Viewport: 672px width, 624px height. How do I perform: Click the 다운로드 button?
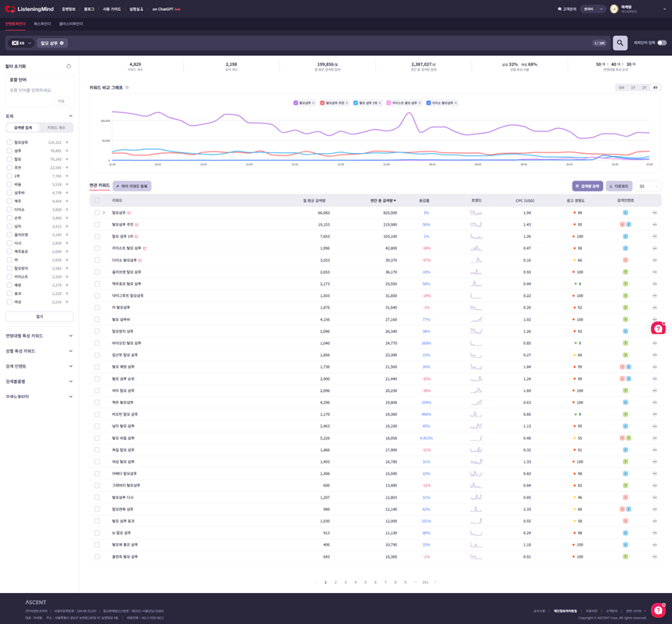(x=619, y=187)
